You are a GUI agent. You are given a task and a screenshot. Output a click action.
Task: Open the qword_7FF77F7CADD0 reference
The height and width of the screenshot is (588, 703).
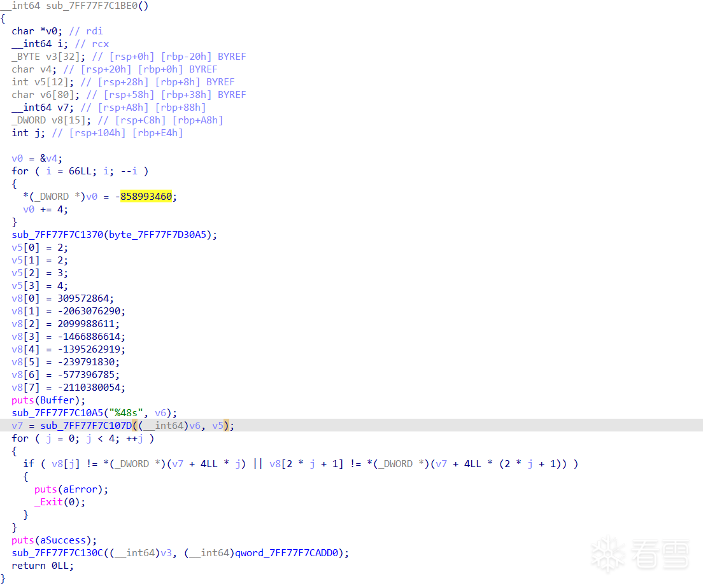tap(287, 553)
